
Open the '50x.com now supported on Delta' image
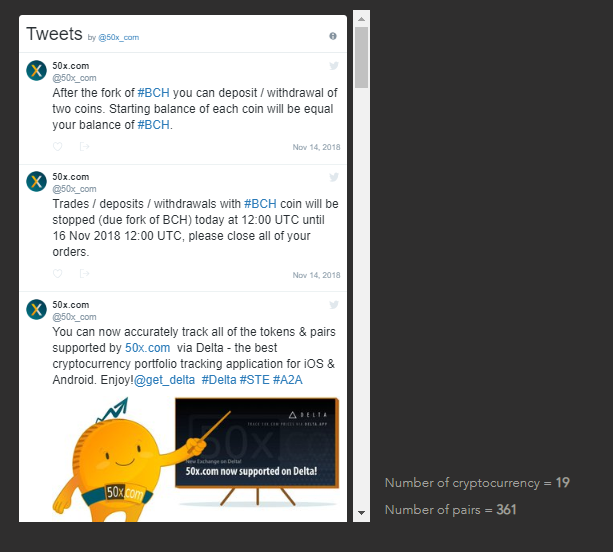[195, 459]
